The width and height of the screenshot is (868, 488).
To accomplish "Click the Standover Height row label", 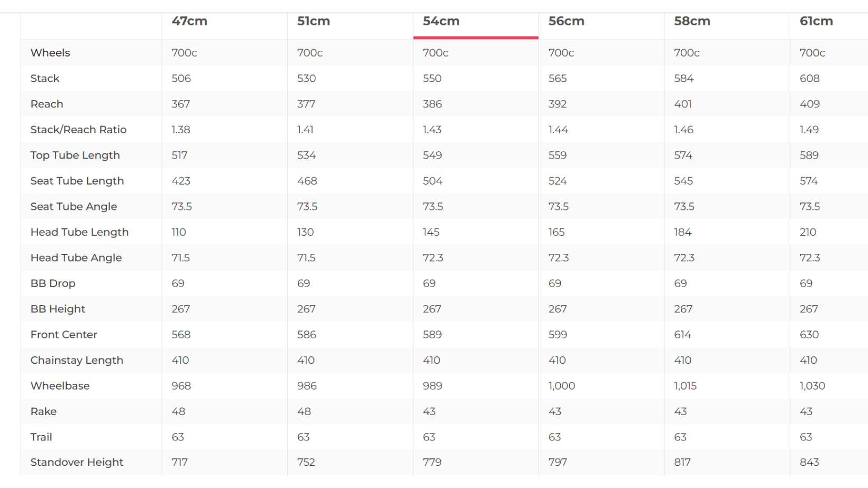I will pyautogui.click(x=77, y=462).
